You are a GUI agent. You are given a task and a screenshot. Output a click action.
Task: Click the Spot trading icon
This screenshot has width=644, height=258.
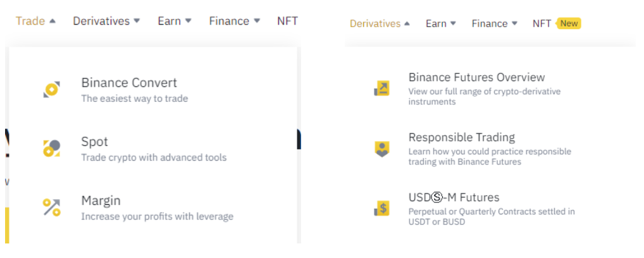click(51, 148)
